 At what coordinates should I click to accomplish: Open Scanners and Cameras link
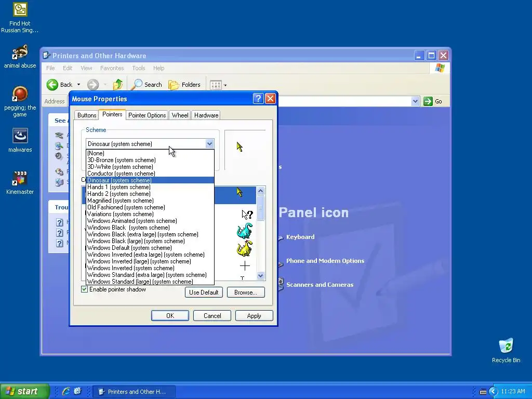[x=320, y=285]
